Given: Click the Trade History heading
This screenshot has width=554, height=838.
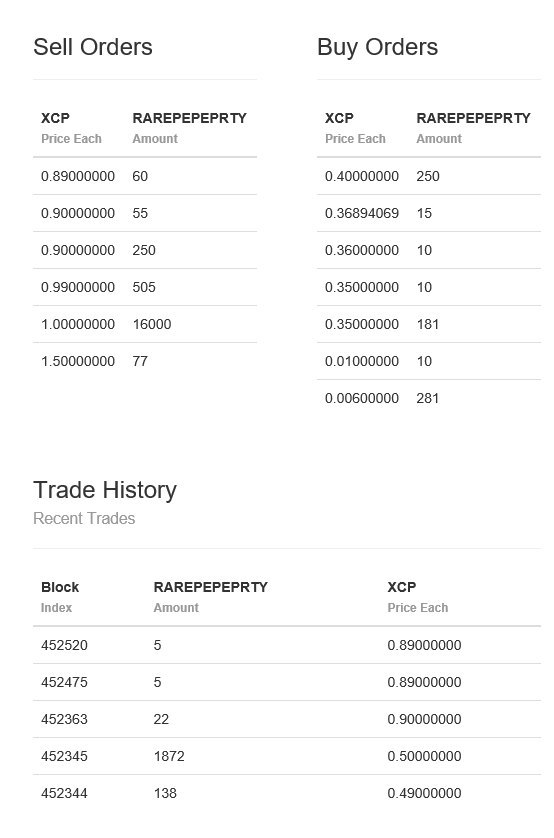Looking at the screenshot, I should [105, 490].
